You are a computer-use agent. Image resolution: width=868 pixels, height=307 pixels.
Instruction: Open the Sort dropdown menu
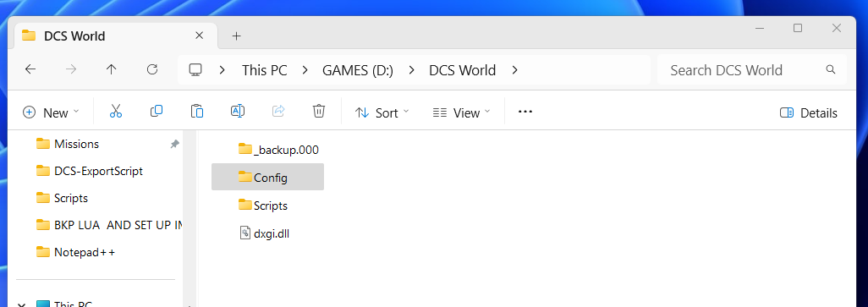(x=382, y=112)
